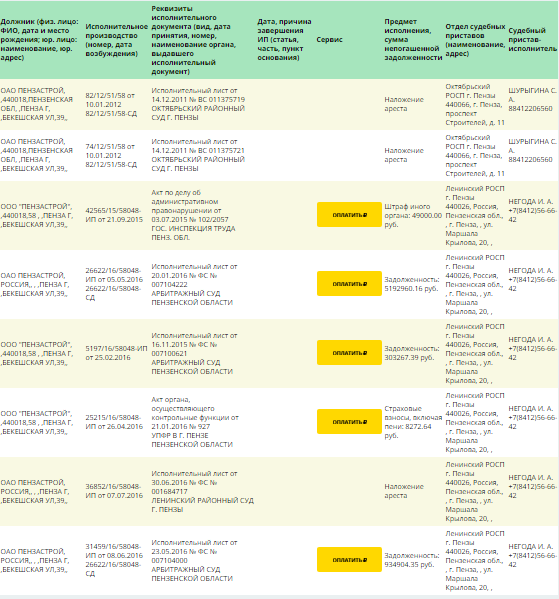The image size is (559, 599).
Task: Click ШУРЫГИНА С. А. phone in first row
Action: point(530,109)
